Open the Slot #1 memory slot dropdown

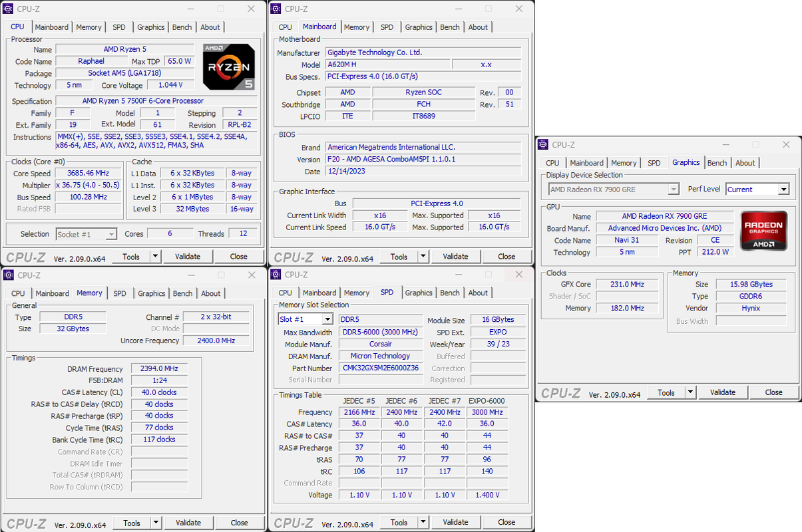[327, 320]
